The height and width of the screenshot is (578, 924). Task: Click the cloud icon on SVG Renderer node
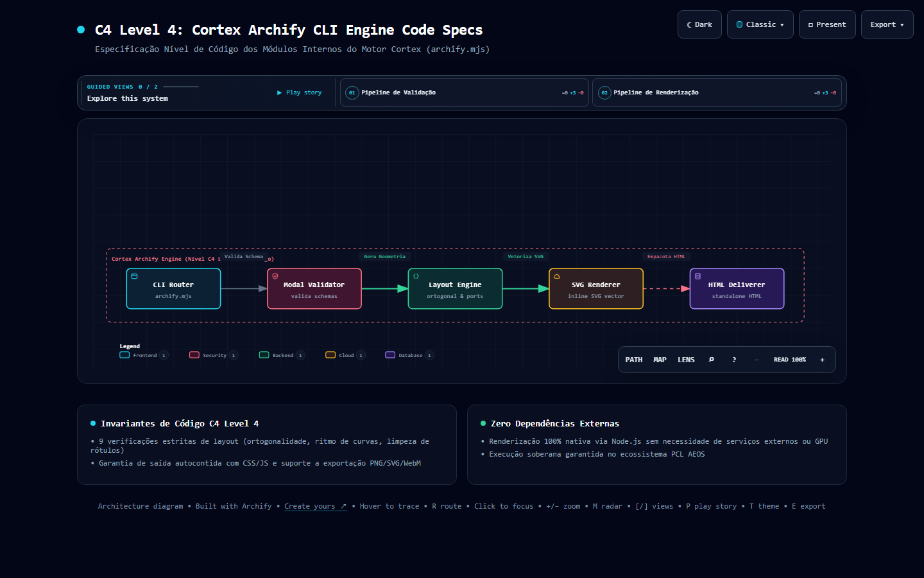[x=557, y=276]
